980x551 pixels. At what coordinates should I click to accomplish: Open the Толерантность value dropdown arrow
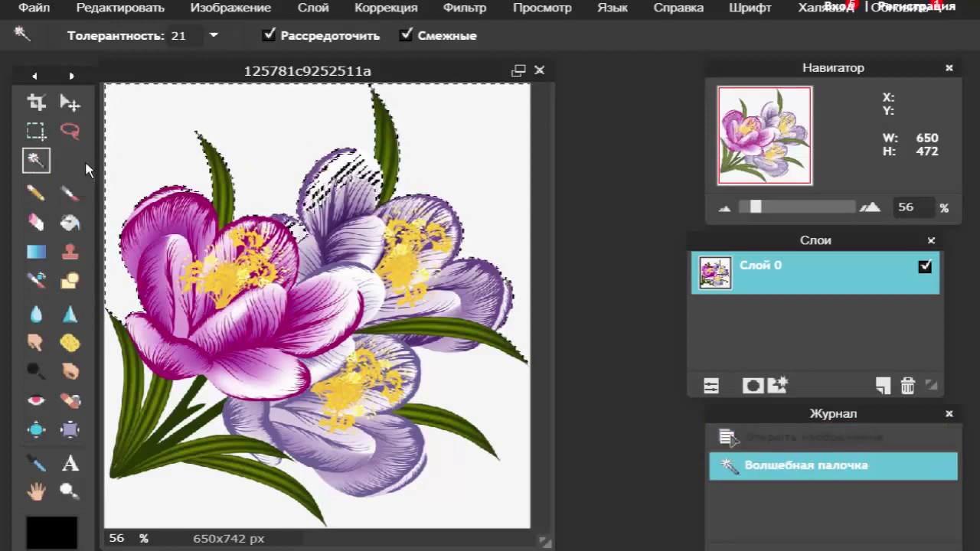pos(214,35)
